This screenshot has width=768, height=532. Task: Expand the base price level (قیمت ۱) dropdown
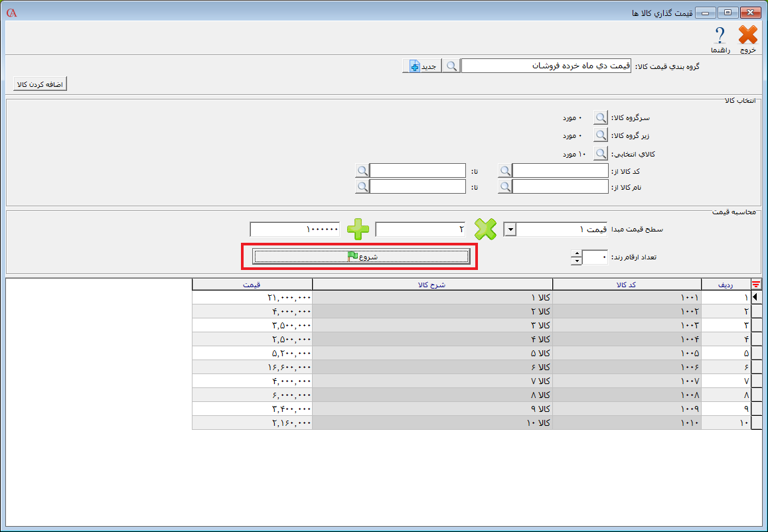(x=510, y=230)
